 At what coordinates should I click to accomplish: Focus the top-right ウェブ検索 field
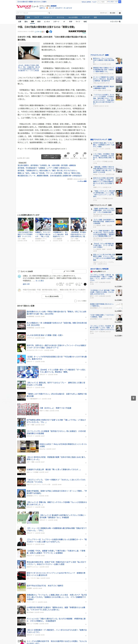pyautogui.click(x=108, y=2)
